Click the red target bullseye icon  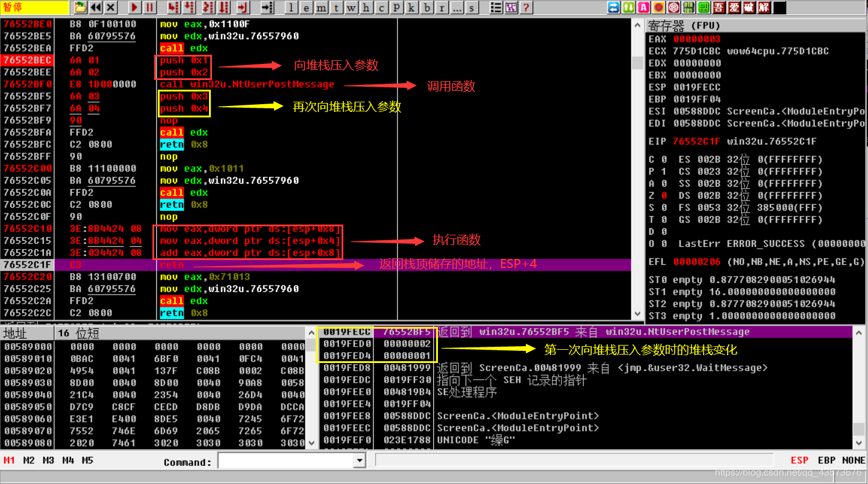[x=674, y=8]
